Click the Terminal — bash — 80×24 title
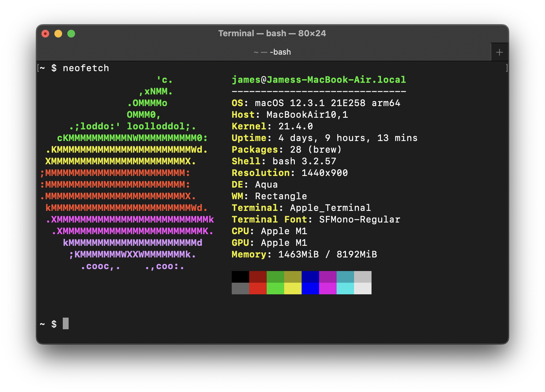This screenshot has width=545, height=392. point(272,33)
